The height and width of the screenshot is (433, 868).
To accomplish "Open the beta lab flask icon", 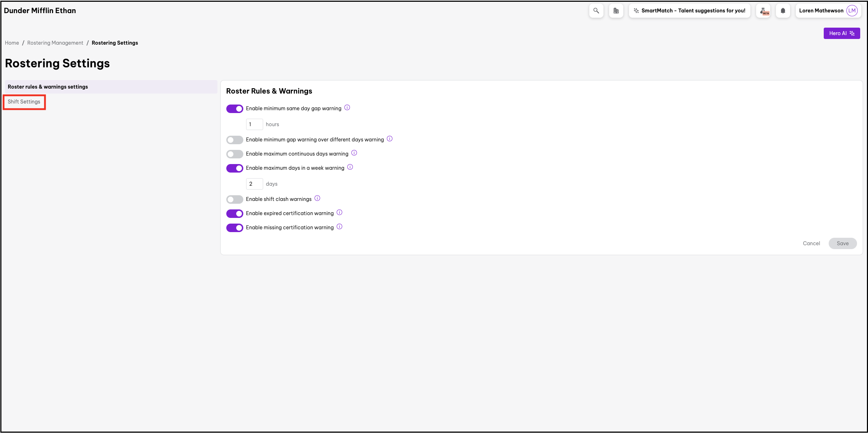I will click(763, 11).
